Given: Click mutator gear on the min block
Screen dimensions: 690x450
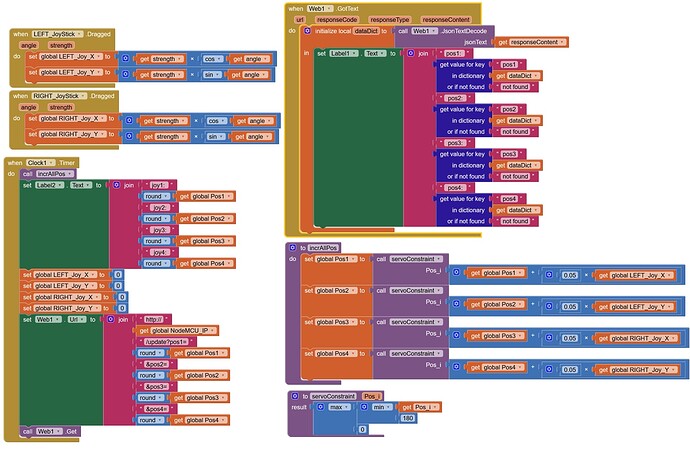Looking at the screenshot, I should [364, 407].
